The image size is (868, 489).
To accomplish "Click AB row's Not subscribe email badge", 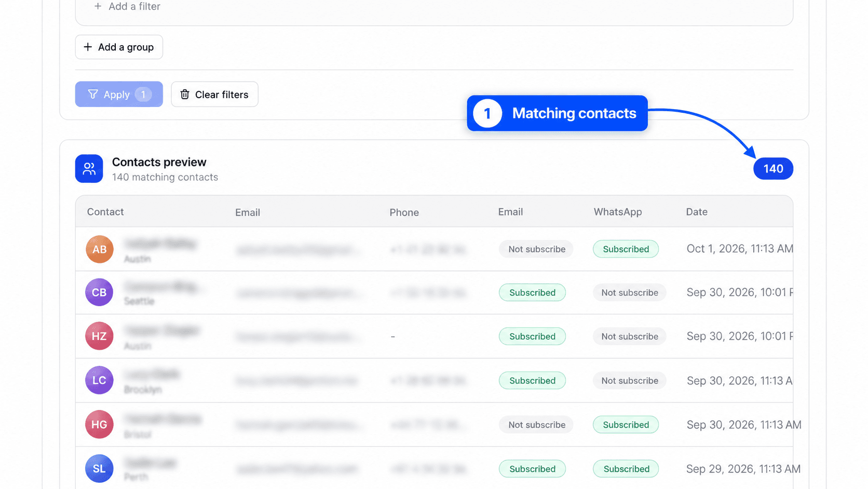I will point(536,249).
